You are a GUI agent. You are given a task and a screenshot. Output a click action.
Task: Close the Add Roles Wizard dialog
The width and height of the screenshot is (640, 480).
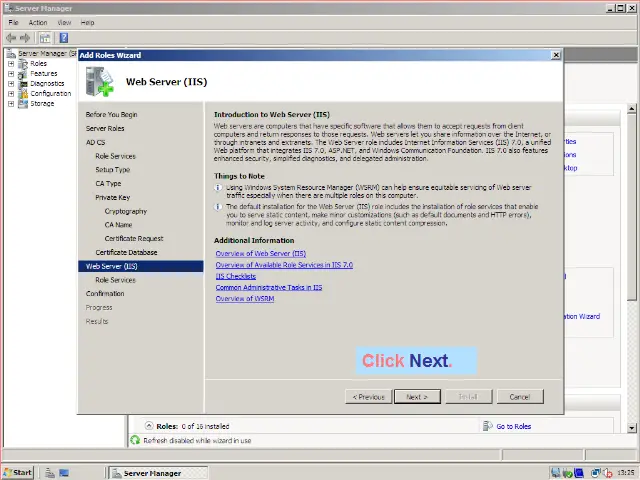(x=556, y=55)
